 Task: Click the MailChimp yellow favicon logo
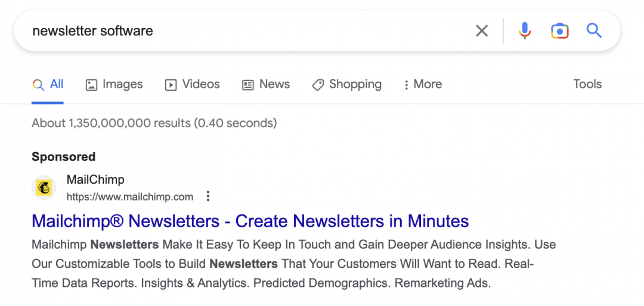tap(44, 188)
